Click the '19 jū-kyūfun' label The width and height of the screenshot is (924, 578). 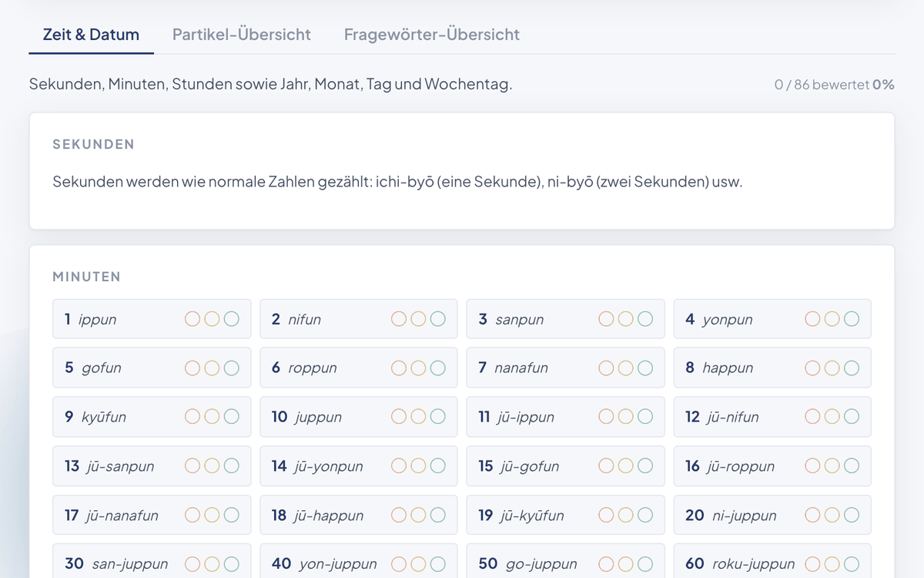tap(521, 515)
